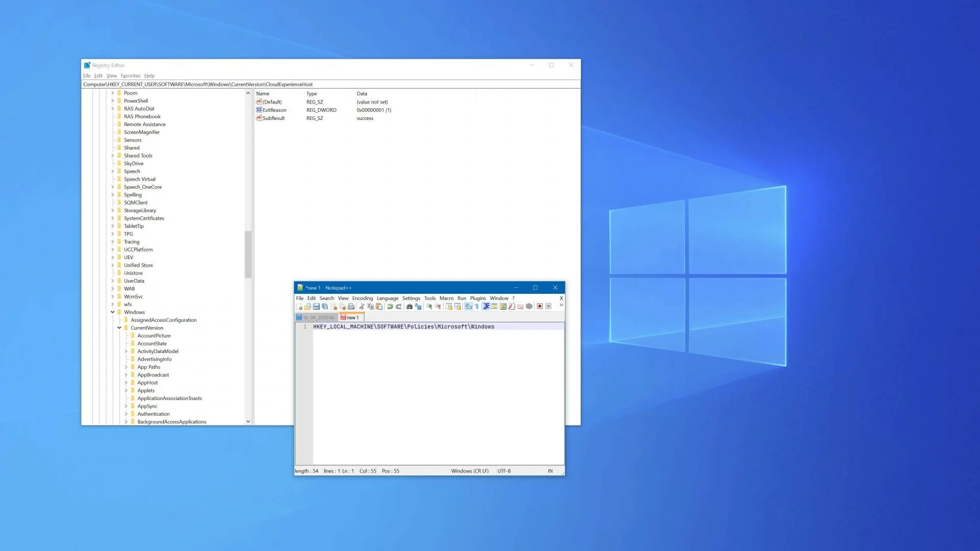Select the Remote Assistance registry key
This screenshot has width=980, height=551.
click(x=144, y=124)
